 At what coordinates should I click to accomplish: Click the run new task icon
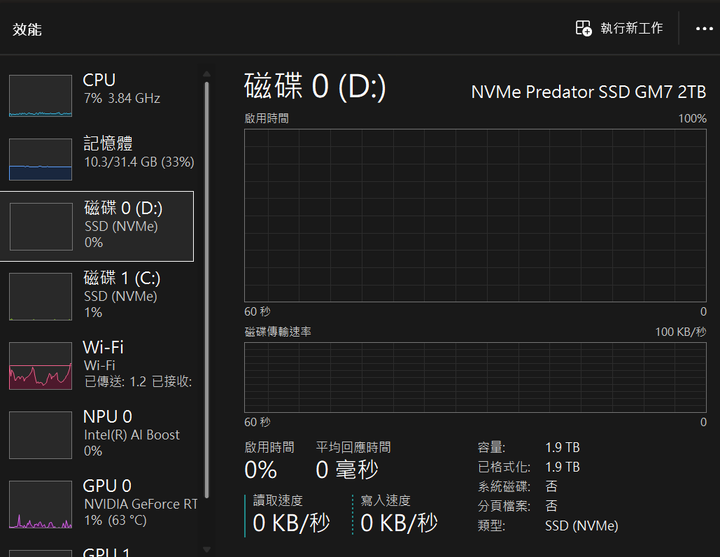[584, 28]
